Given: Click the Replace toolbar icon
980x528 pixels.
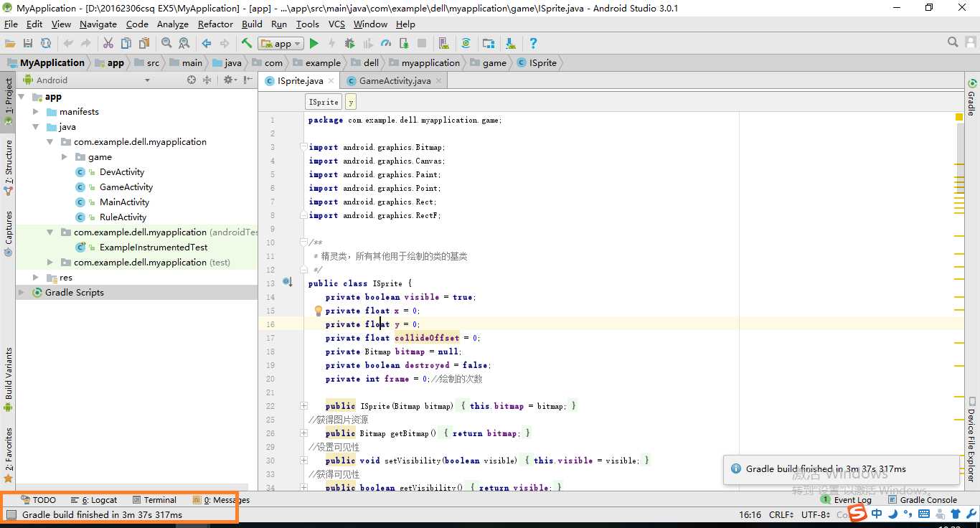Looking at the screenshot, I should tap(184, 44).
